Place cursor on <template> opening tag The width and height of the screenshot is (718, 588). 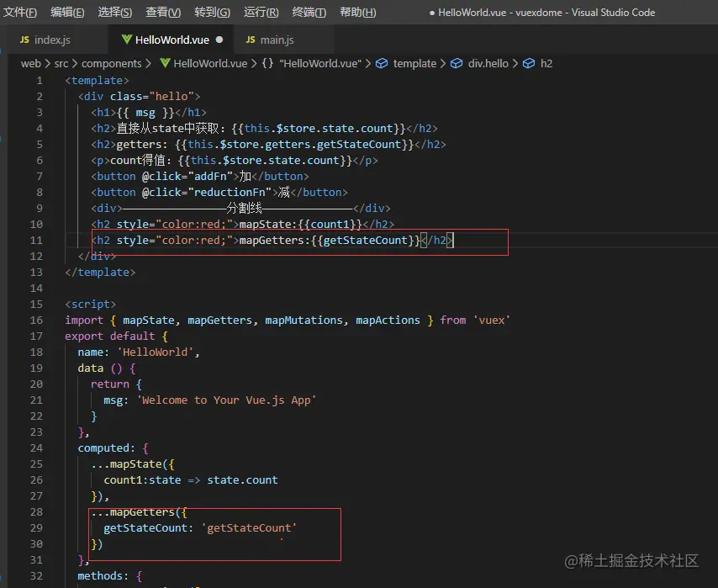(97, 81)
